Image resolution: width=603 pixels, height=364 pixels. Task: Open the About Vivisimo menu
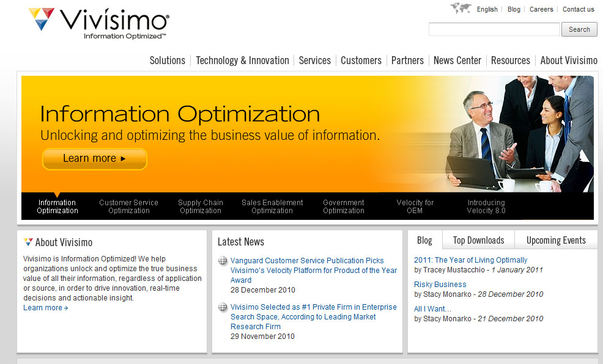[x=569, y=60]
